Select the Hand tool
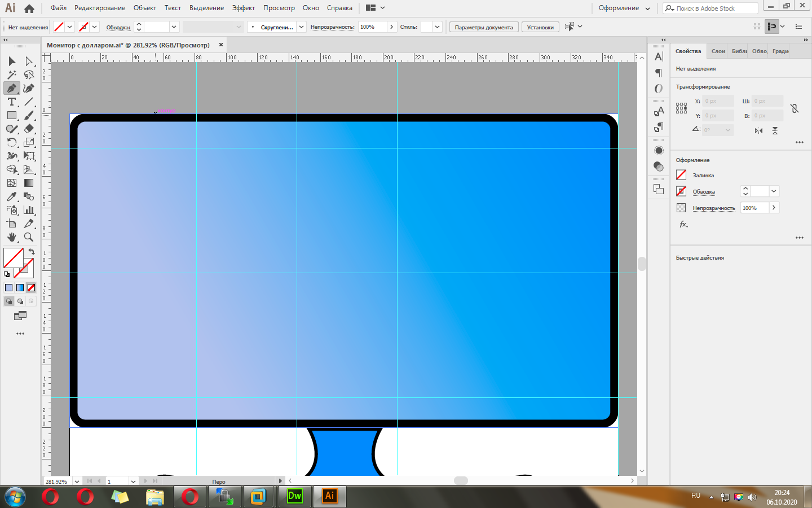The height and width of the screenshot is (508, 812). click(x=12, y=237)
